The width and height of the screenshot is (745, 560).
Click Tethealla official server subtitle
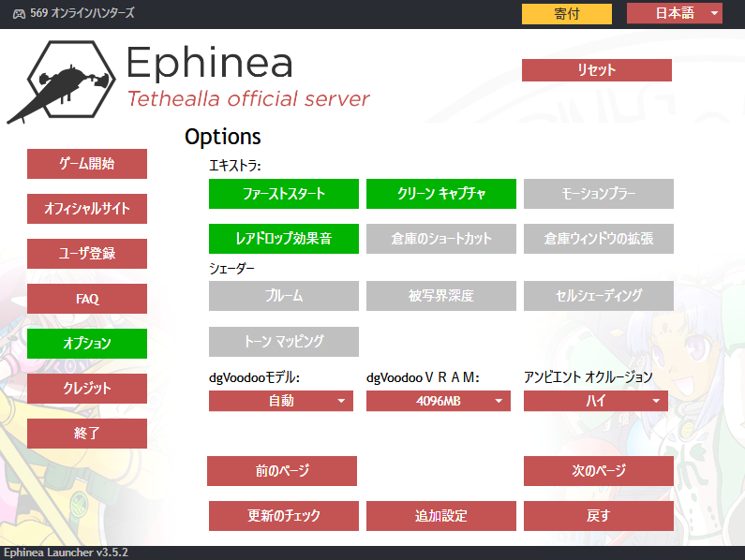(248, 99)
